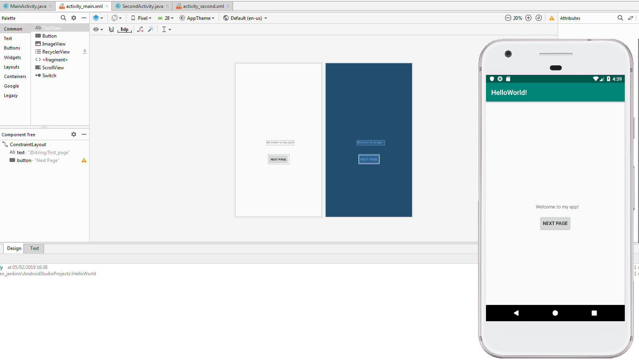Open the Component Tree settings gear
Screen dimensions: 639x364
click(73, 134)
